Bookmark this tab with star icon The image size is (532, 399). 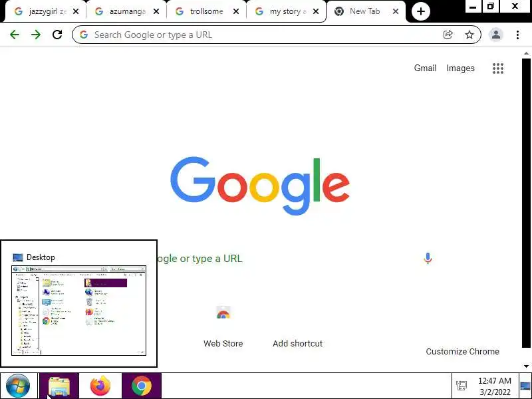[469, 35]
